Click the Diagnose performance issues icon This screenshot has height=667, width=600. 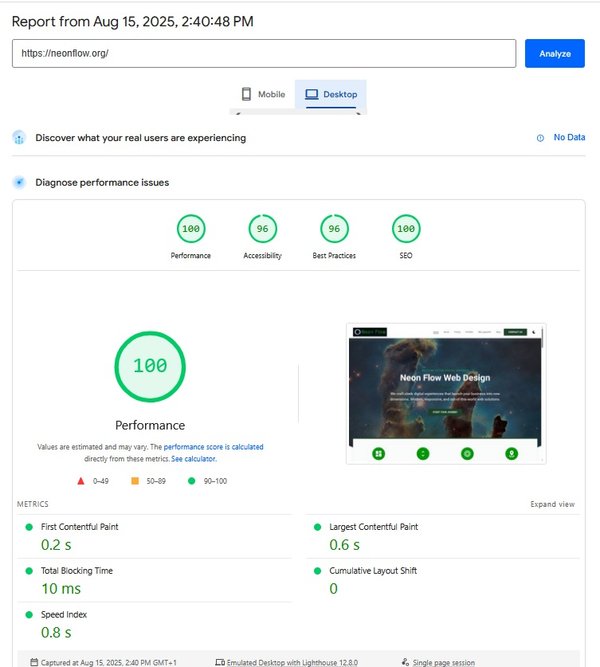19,183
